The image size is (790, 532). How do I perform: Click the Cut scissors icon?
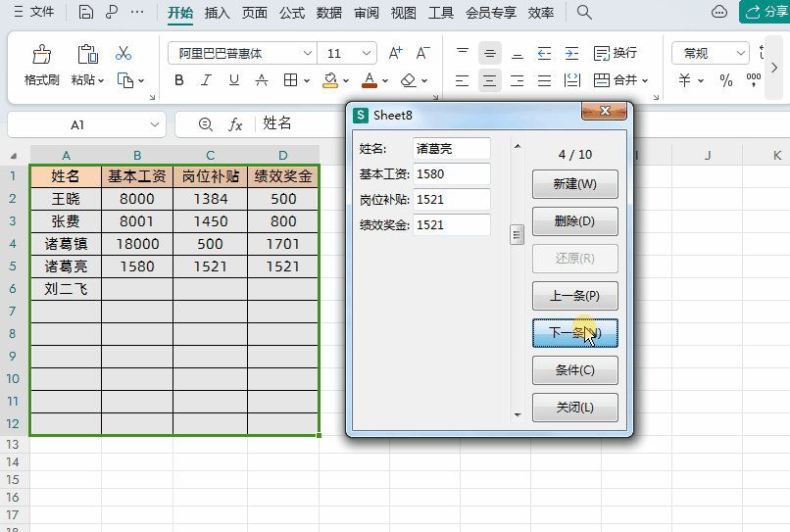123,53
